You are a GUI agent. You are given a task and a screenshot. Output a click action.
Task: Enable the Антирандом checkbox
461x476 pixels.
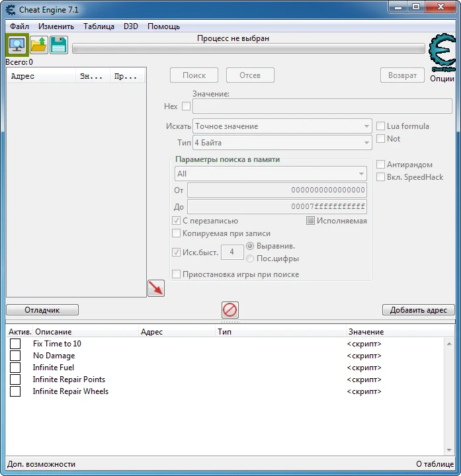(380, 165)
